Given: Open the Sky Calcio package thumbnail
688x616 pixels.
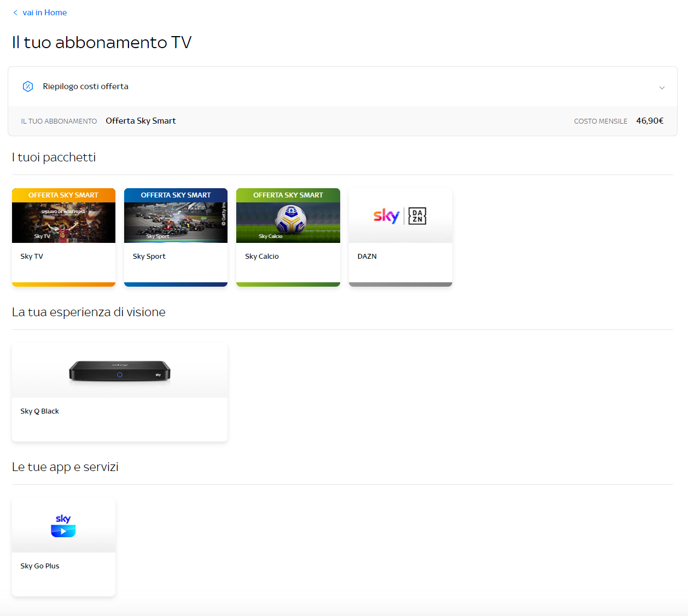Looking at the screenshot, I should coord(288,216).
